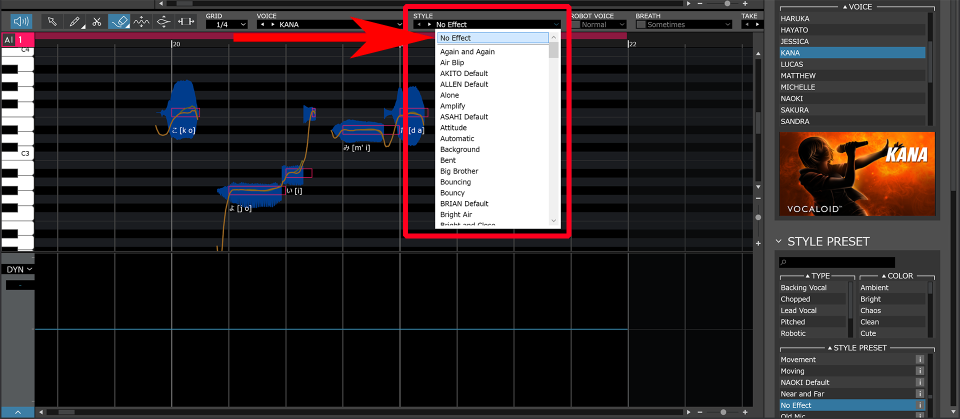The image size is (960, 419).
Task: Filter by Ambient color
Action: [893, 288]
